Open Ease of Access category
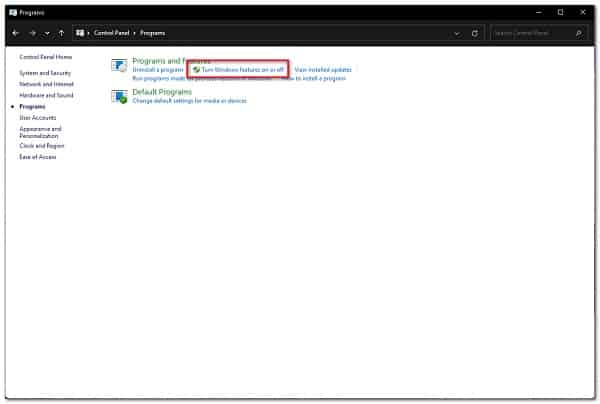The image size is (600, 404). [38, 157]
